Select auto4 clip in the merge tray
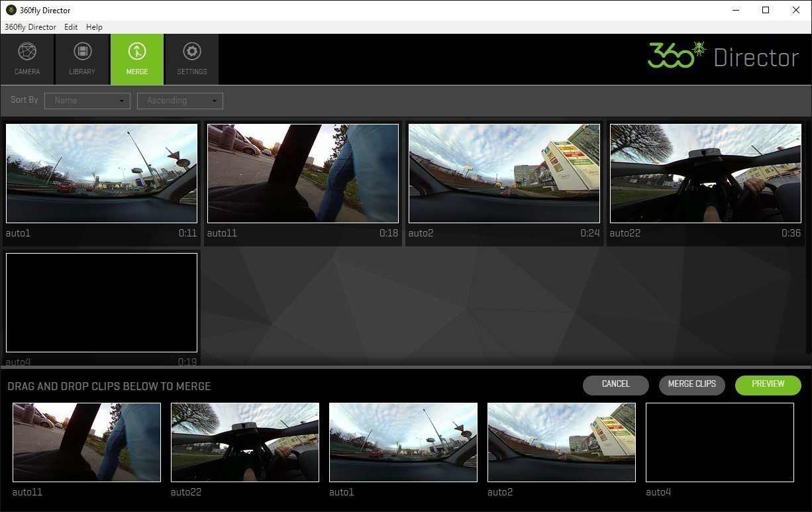The width and height of the screenshot is (812, 512). pos(720,442)
